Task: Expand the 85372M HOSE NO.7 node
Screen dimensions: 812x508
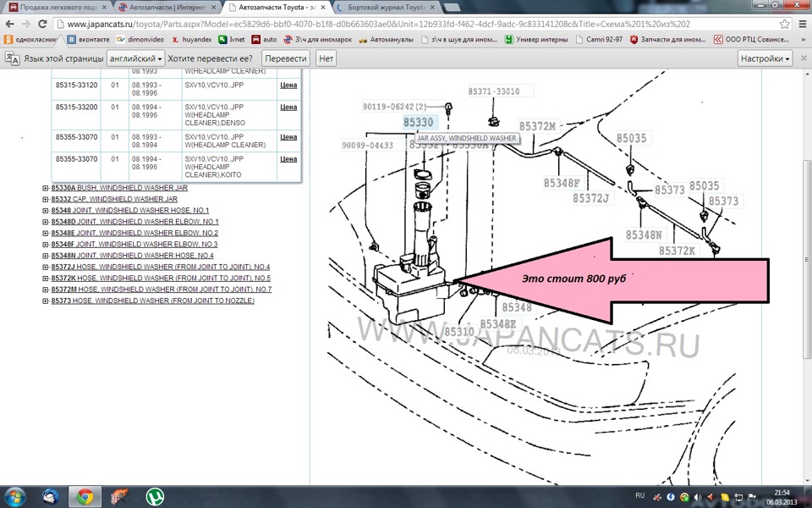Action: click(46, 290)
